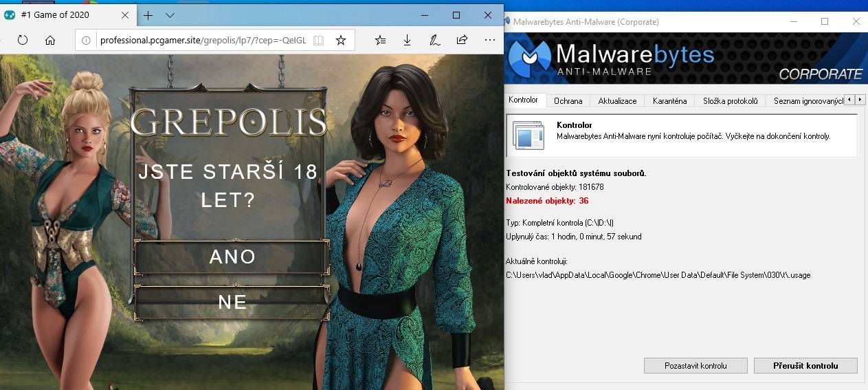Click the 'Kontrolované objekty: 181678' text
868x390 pixels.
tap(555, 186)
